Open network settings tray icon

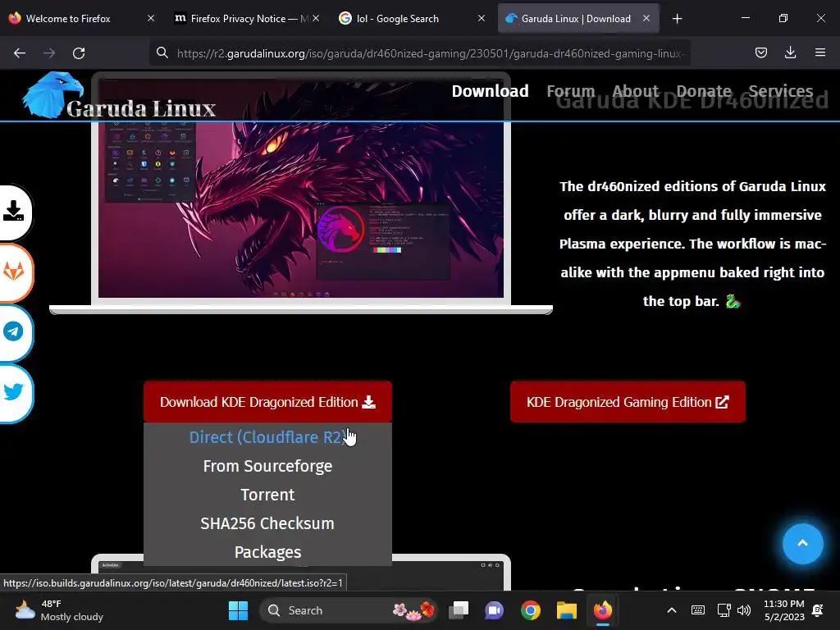click(724, 610)
